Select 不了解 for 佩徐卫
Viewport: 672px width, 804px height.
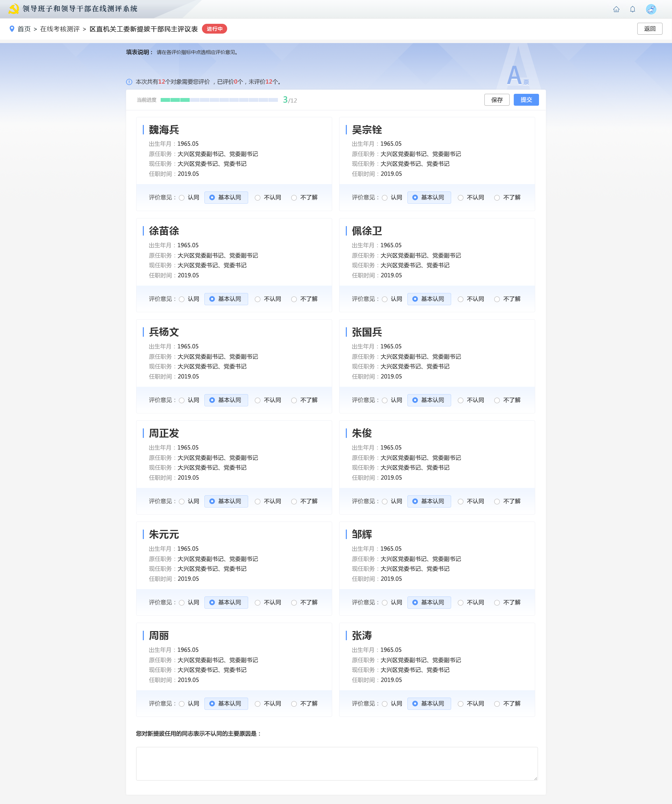(507, 299)
